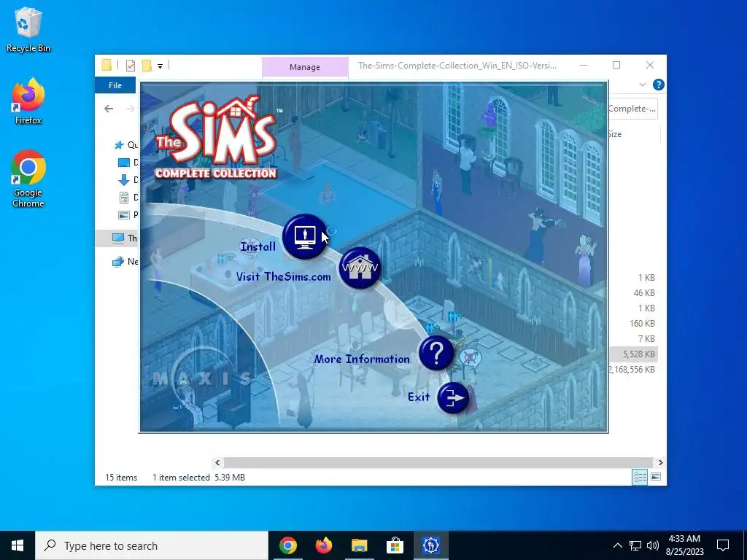
Task: Click the Install text label
Action: (258, 246)
